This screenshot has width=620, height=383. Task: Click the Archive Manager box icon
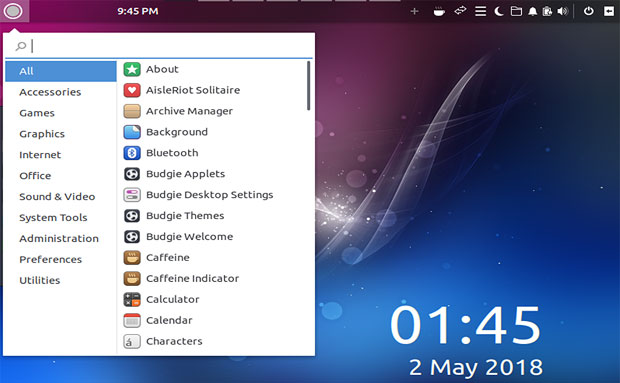[x=132, y=111]
